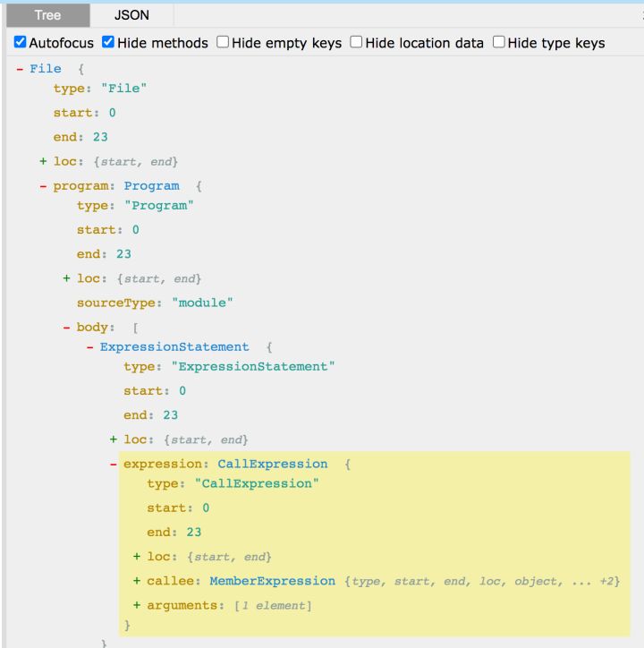Click the body key label
Screen dimensions: 644x648
[92, 328]
